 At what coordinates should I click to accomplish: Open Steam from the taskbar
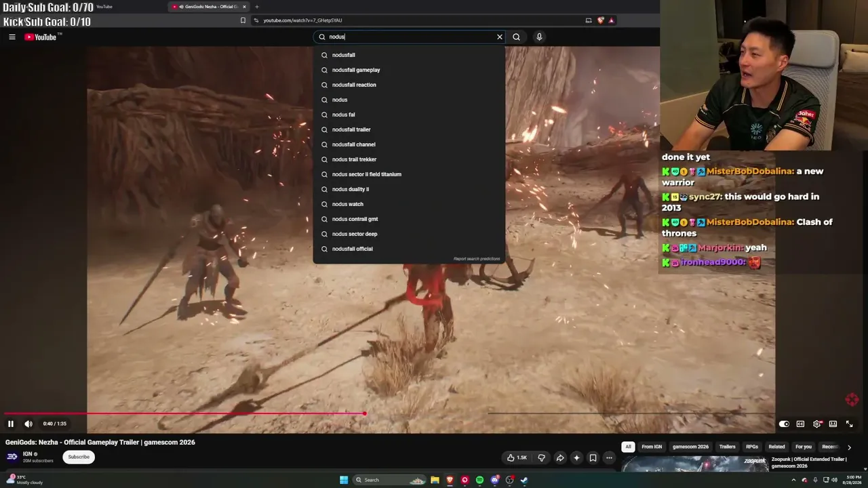click(524, 481)
